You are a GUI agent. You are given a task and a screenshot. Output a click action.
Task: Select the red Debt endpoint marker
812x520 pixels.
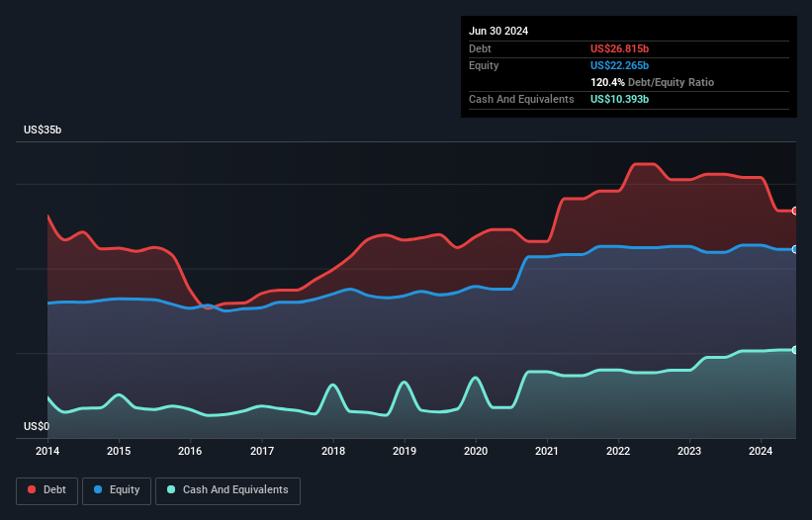pyautogui.click(x=794, y=211)
